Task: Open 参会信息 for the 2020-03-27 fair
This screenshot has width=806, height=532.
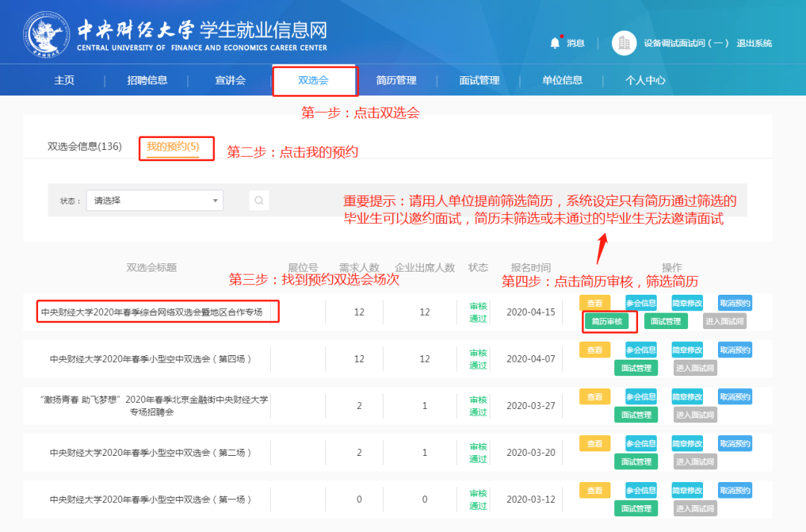Action: tap(641, 396)
